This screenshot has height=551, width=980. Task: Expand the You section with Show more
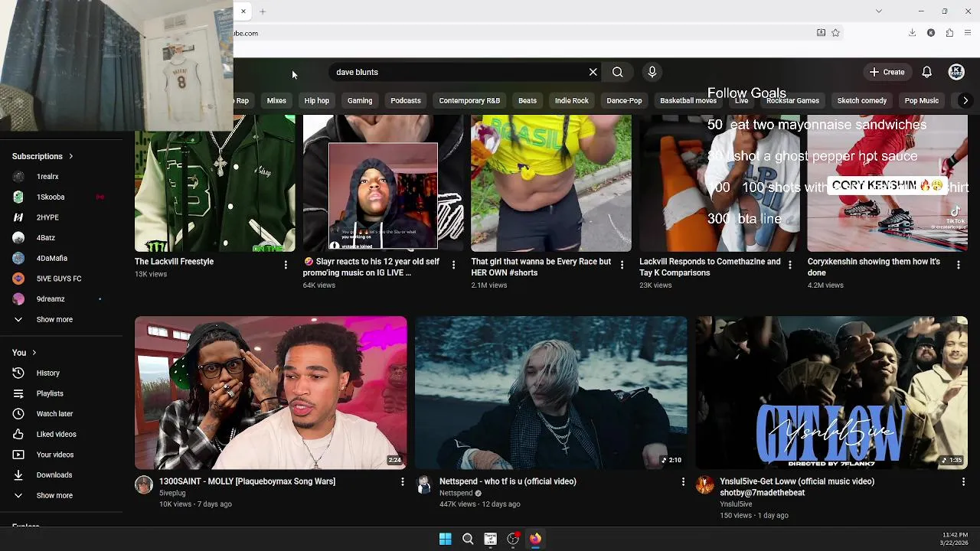[x=54, y=495]
